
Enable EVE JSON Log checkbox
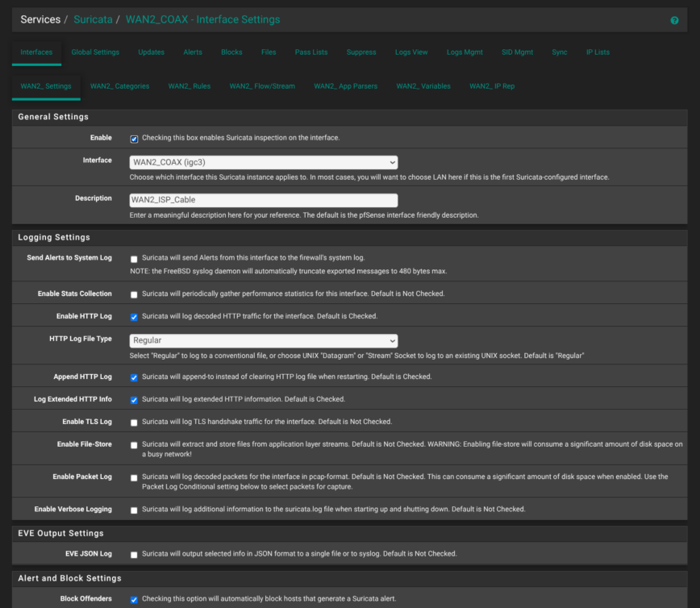pyautogui.click(x=134, y=555)
